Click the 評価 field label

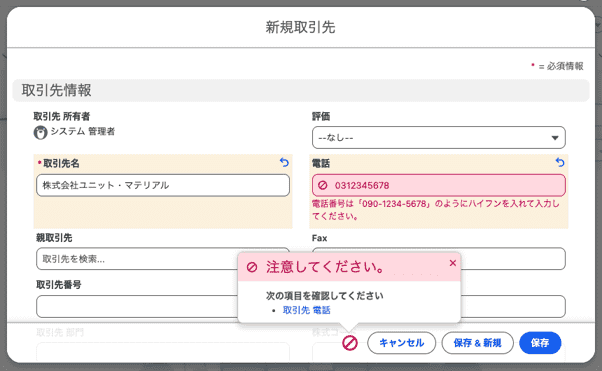point(321,116)
